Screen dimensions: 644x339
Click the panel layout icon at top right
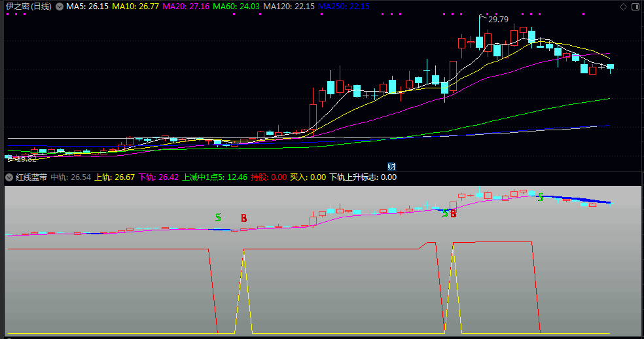coord(635,7)
